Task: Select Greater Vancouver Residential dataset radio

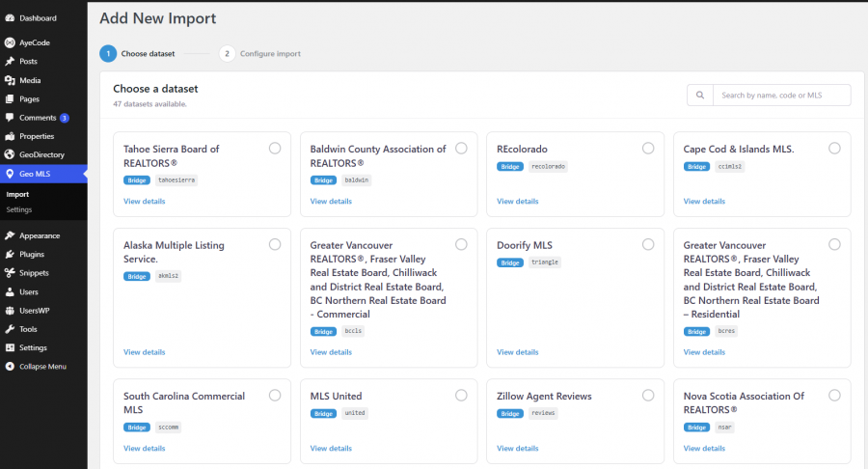Action: pyautogui.click(x=835, y=245)
